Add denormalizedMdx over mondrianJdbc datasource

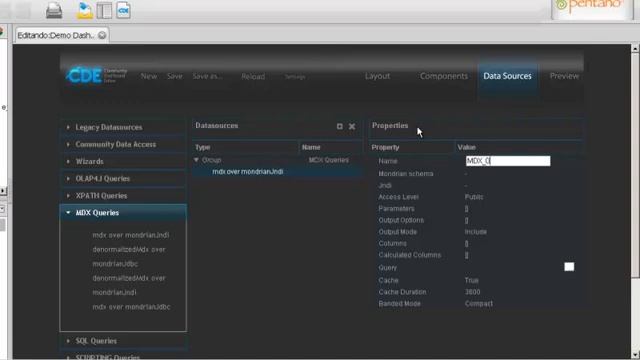coord(129,257)
